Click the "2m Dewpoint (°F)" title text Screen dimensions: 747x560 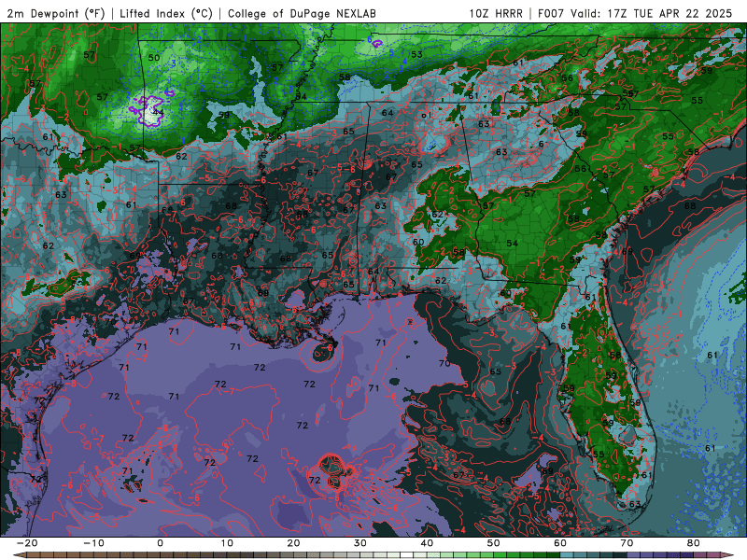55,13
